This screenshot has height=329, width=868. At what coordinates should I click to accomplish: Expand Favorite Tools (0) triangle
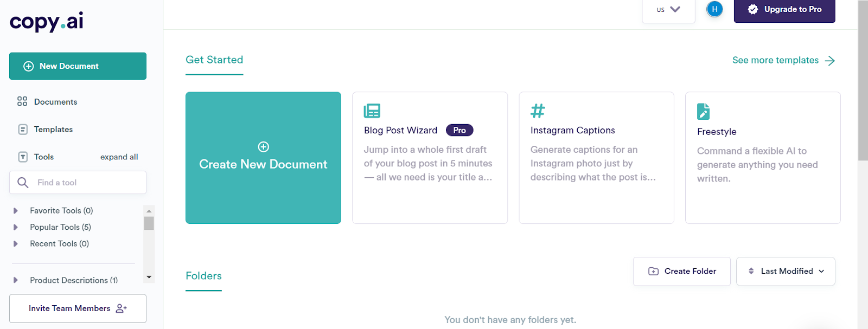pos(16,211)
